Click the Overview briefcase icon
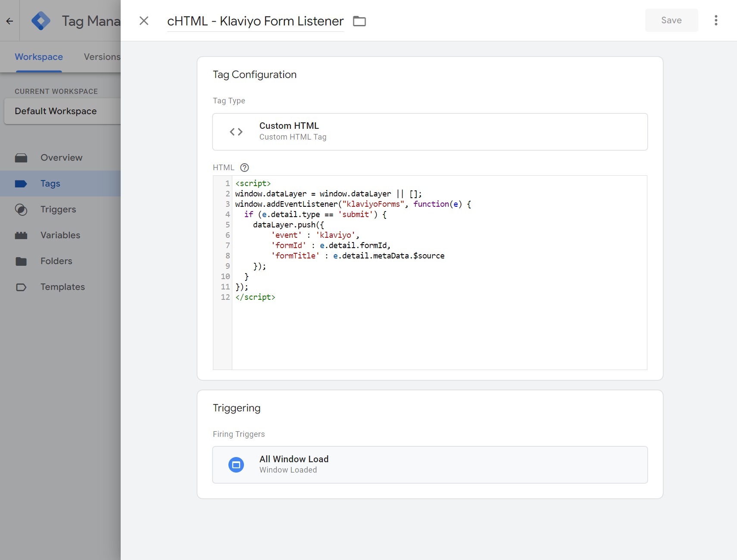Screen dimensions: 737x560 pyautogui.click(x=21, y=158)
